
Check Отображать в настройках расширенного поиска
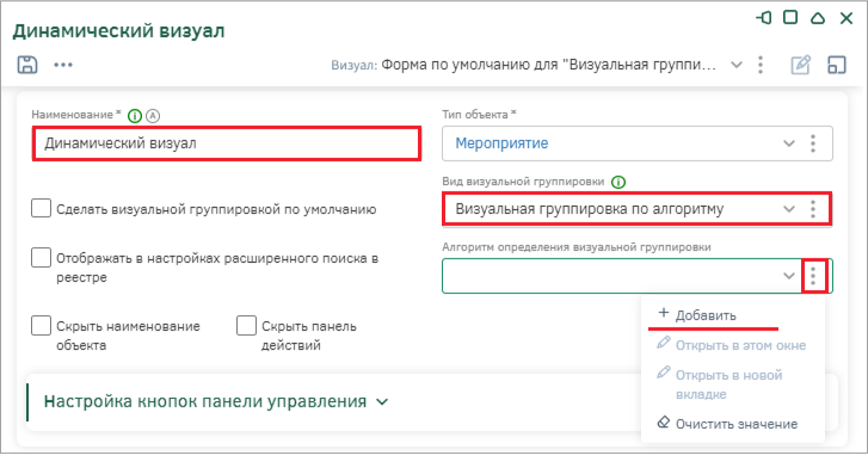tap(41, 258)
